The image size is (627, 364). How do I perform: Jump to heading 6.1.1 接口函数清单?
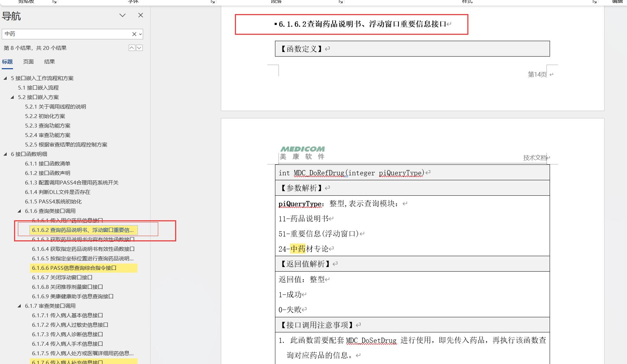click(x=48, y=164)
